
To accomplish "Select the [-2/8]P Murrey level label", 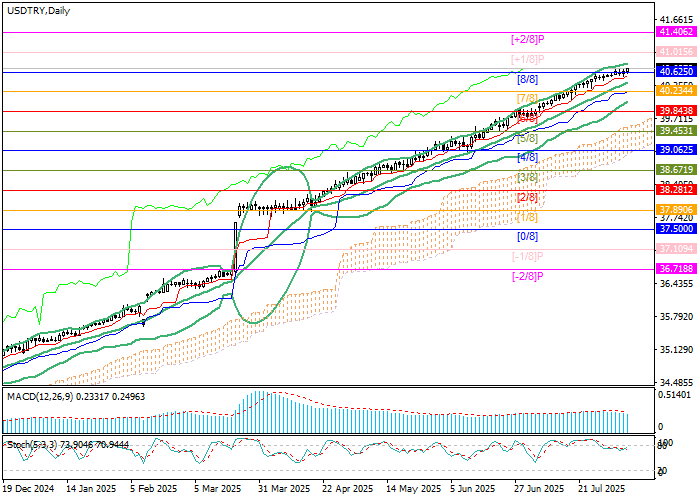I will click(x=527, y=276).
